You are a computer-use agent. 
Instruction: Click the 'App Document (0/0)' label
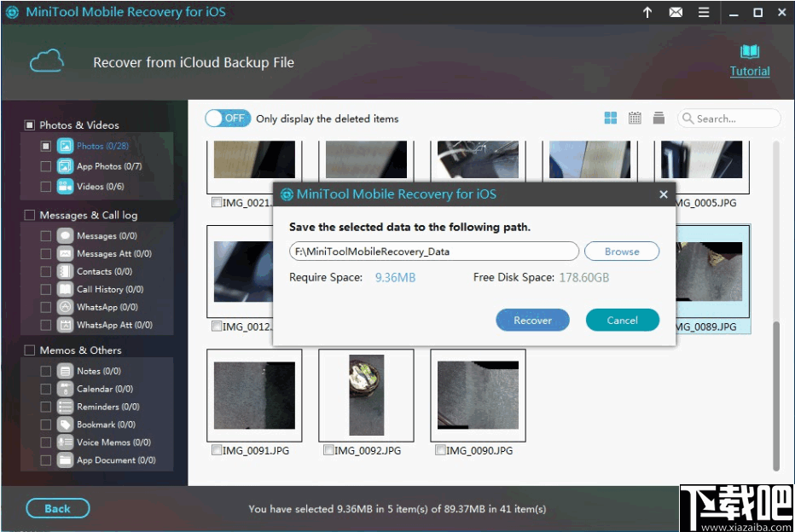[116, 460]
